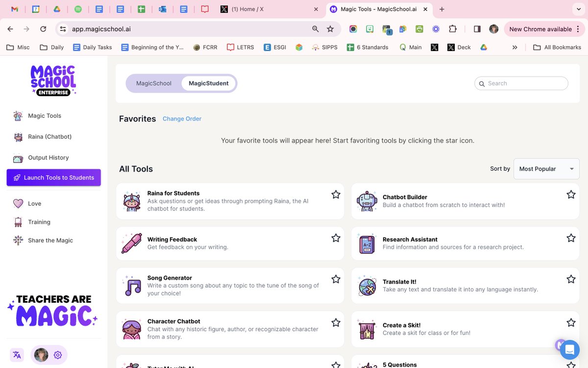Open the Sort by Most Popular dropdown
Image resolution: width=588 pixels, height=368 pixels.
pos(546,169)
